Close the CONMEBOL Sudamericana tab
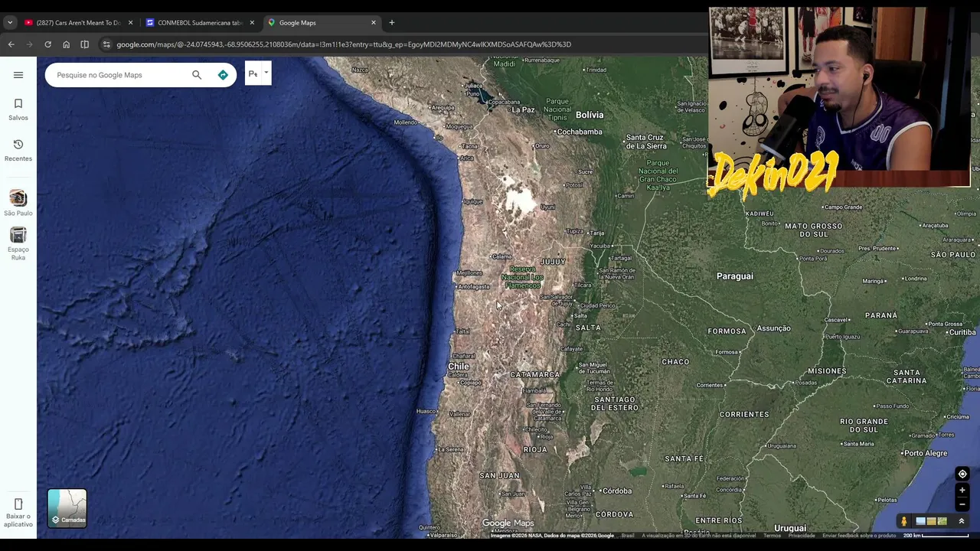This screenshot has width=980, height=551. point(252,23)
